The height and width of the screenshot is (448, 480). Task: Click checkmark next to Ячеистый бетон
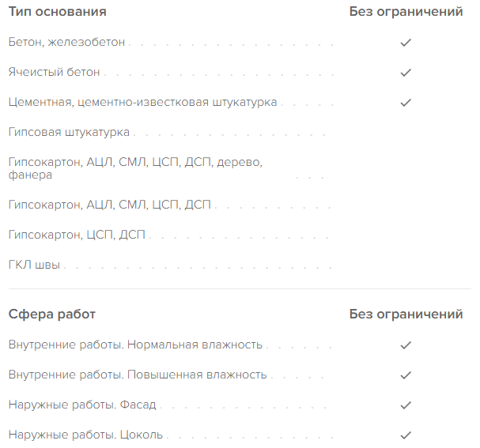click(406, 73)
